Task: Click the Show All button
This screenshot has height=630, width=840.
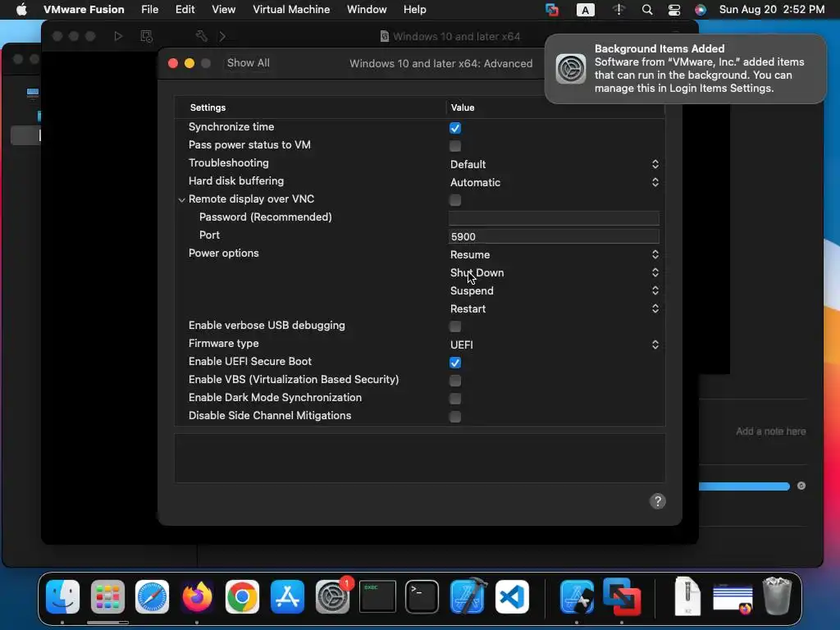Action: point(248,62)
